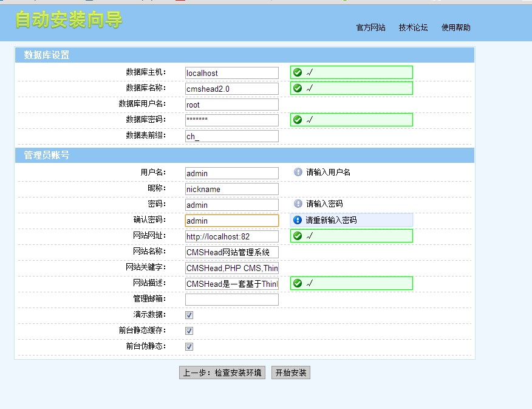Open 使用帮助 in the header
The width and height of the screenshot is (532, 409).
pyautogui.click(x=455, y=27)
